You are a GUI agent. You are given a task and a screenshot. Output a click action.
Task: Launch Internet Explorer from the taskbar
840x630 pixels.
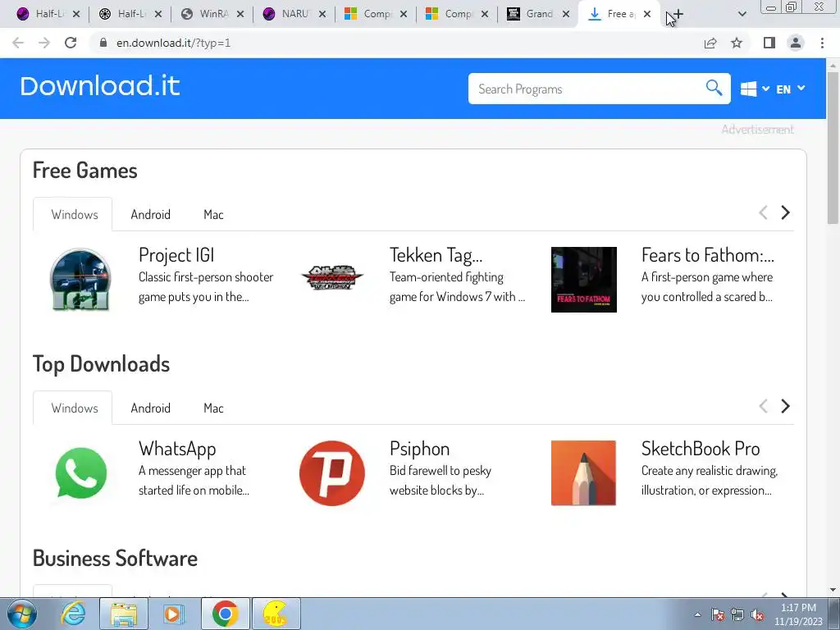click(73, 614)
